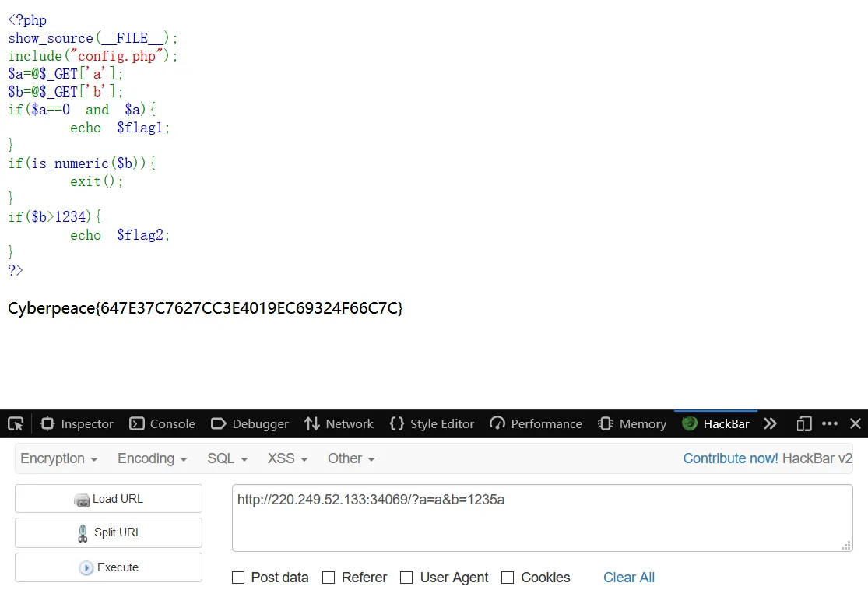Toggle responsive design mode icon
The image size is (868, 590).
click(x=804, y=424)
